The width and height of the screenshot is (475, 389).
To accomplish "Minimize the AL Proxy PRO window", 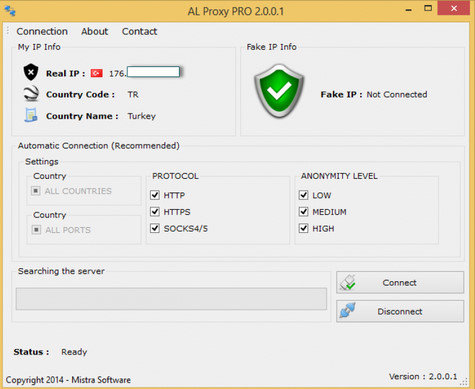I will point(408,10).
